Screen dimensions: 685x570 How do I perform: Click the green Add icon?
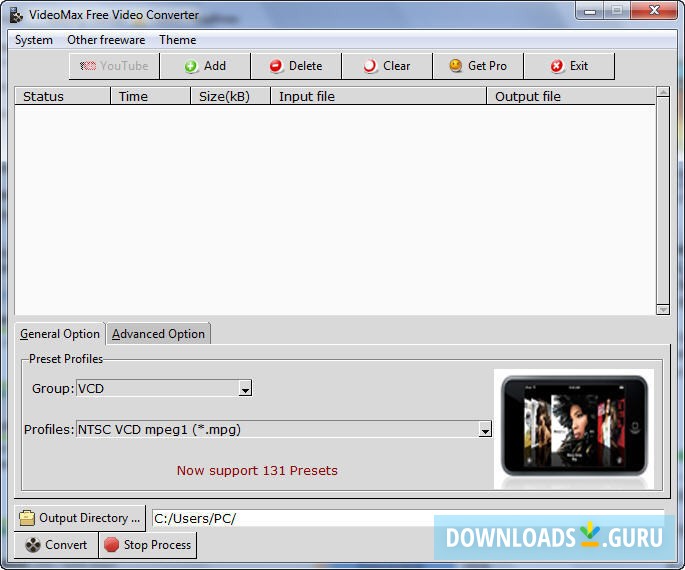190,66
